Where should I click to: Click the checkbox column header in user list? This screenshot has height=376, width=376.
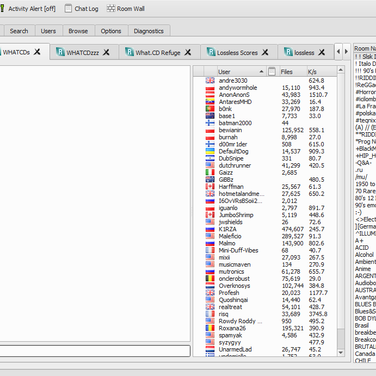tap(272, 72)
